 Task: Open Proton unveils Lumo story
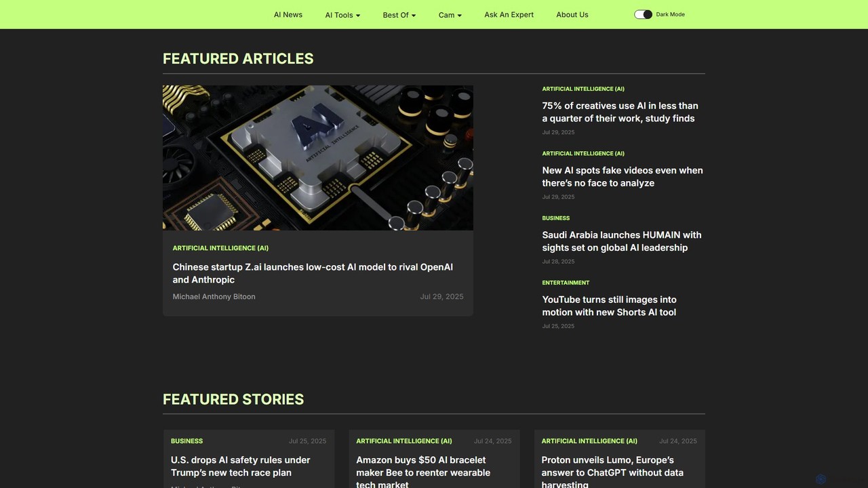(x=612, y=472)
